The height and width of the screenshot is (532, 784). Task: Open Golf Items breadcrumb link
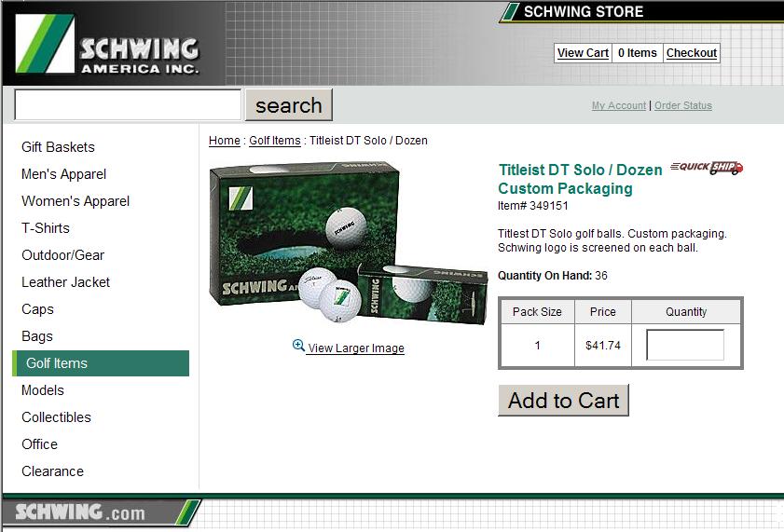[274, 141]
